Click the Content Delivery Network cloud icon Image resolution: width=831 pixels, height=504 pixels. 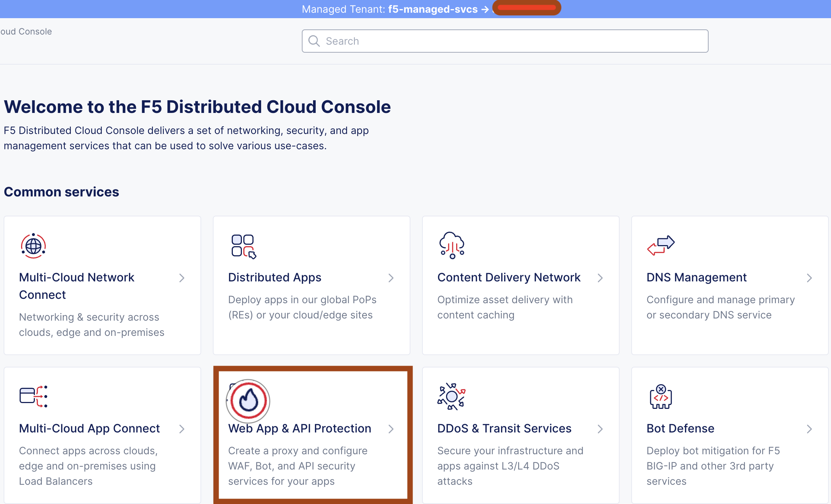[452, 245]
